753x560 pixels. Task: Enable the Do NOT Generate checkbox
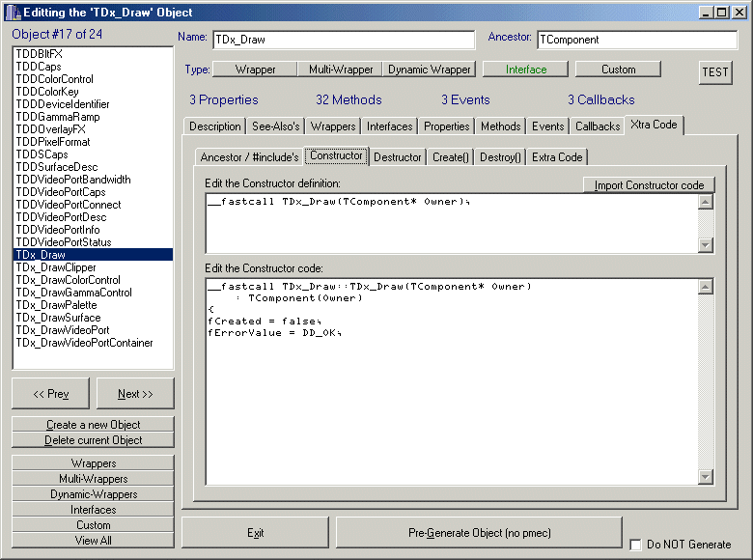[635, 545]
